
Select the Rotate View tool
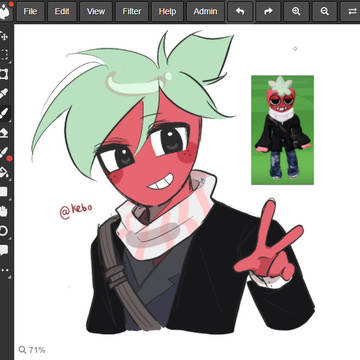point(4,231)
